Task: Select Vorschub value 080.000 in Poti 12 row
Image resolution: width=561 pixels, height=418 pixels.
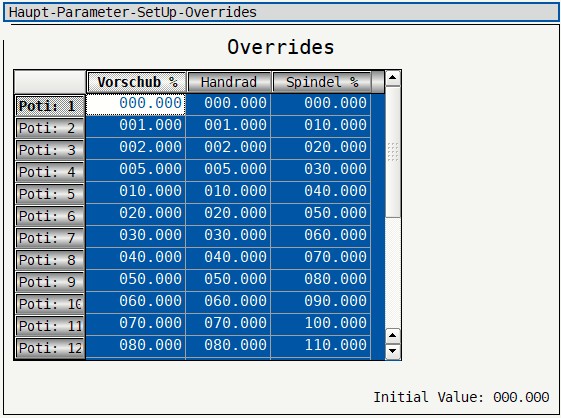Action: click(136, 346)
